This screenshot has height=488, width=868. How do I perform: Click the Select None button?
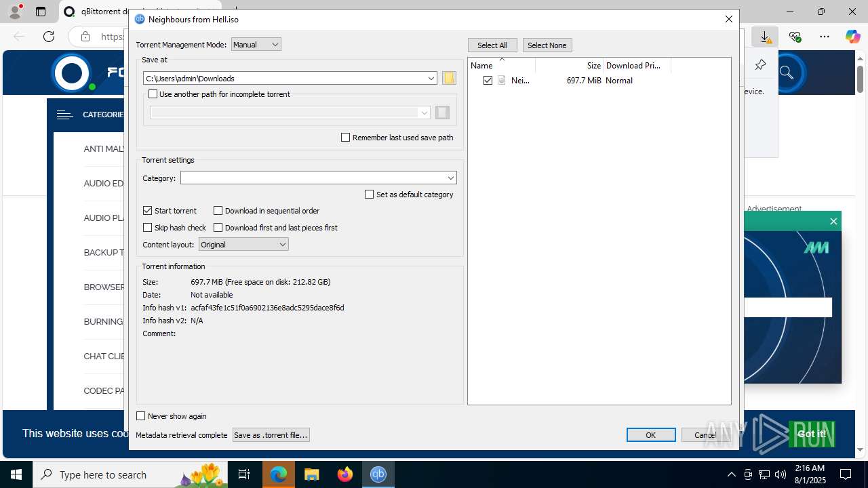[547, 45]
